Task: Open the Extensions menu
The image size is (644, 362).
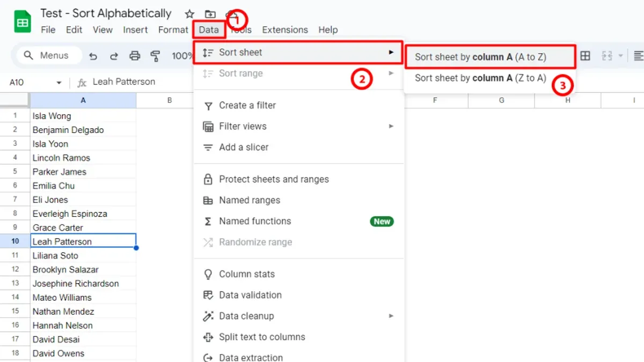Action: pyautogui.click(x=285, y=30)
